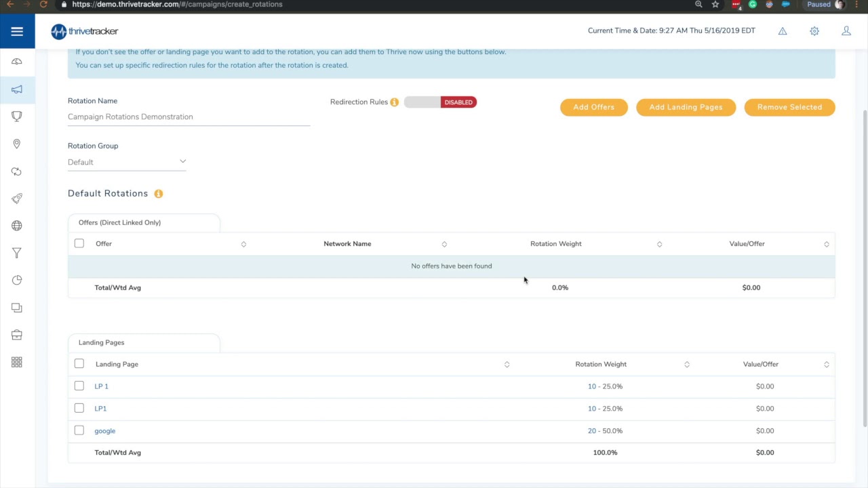The height and width of the screenshot is (488, 868).
Task: Sort landing pages Rotation Weight arrows
Action: (687, 365)
